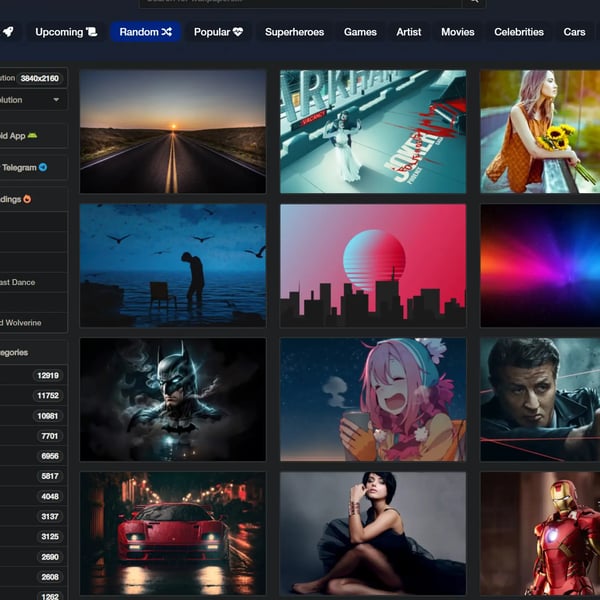Image resolution: width=600 pixels, height=600 pixels.
Task: Click the category count 4048
Action: (49, 496)
